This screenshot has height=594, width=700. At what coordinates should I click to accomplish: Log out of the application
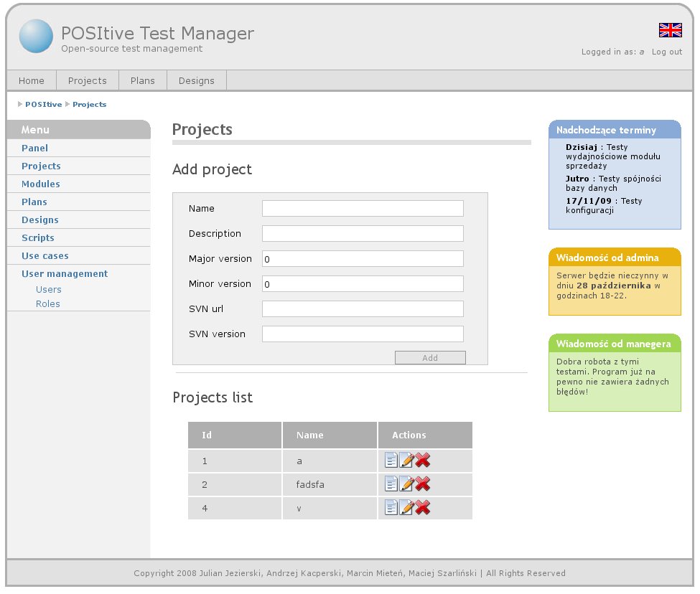[666, 52]
